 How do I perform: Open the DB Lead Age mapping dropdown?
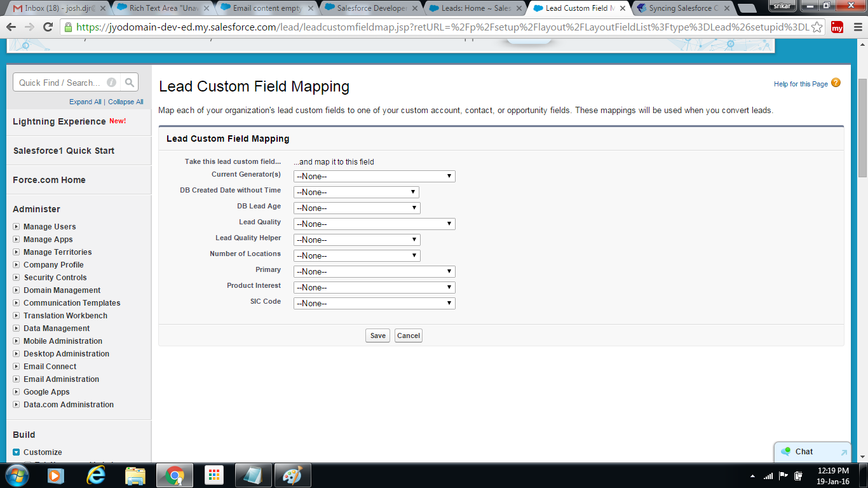(x=356, y=208)
